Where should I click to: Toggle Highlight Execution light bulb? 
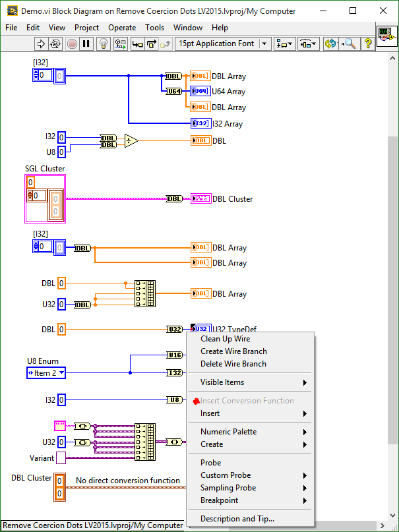pos(104,44)
